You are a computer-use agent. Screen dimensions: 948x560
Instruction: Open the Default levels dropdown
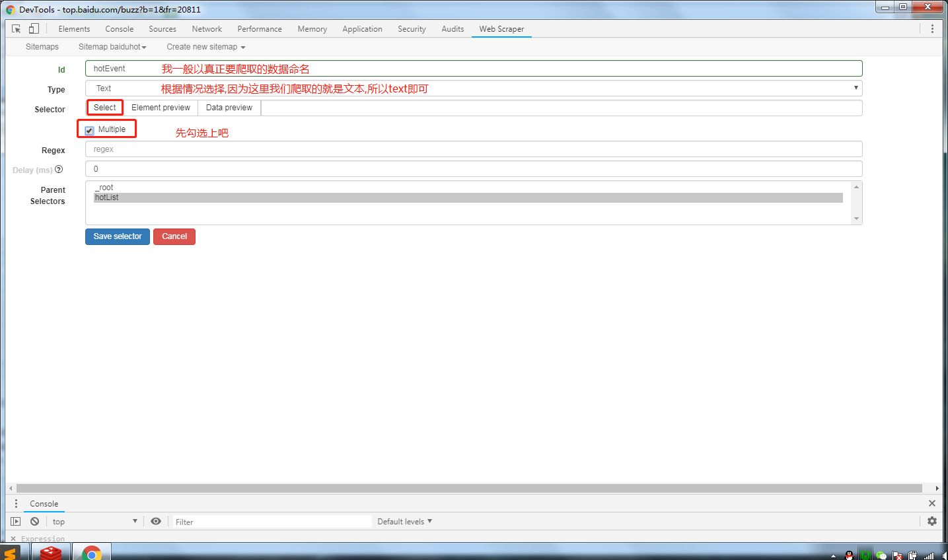[404, 522]
